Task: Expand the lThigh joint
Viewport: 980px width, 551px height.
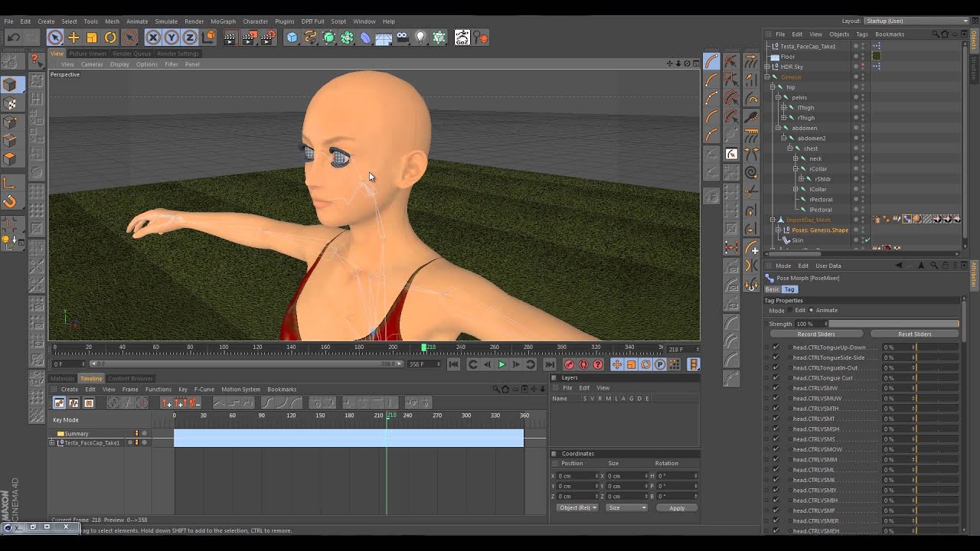Action: pos(784,108)
